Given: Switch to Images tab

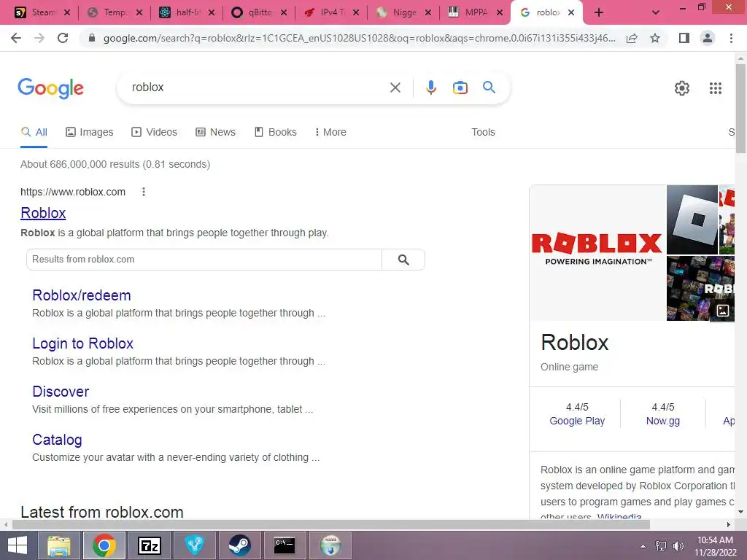Looking at the screenshot, I should pos(90,133).
